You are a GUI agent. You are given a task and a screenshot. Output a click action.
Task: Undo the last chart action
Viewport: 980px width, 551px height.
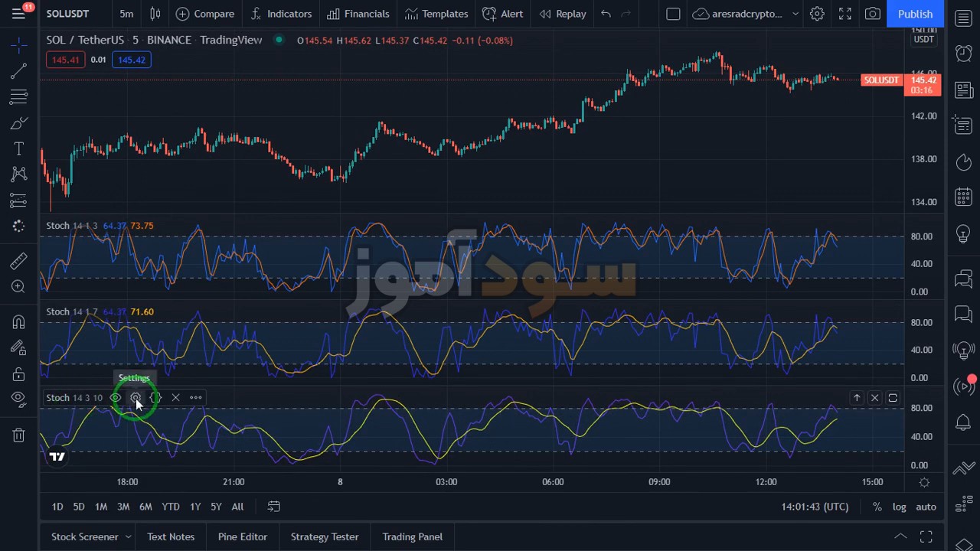click(606, 14)
